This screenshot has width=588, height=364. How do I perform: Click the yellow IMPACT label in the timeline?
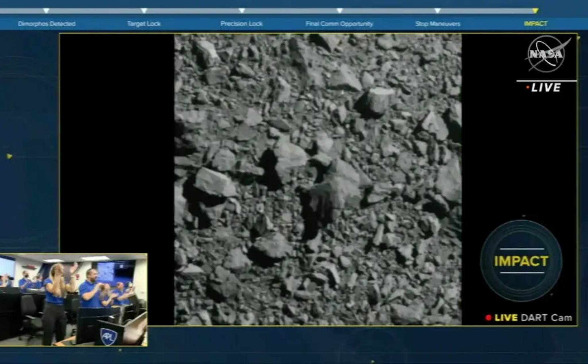click(535, 24)
